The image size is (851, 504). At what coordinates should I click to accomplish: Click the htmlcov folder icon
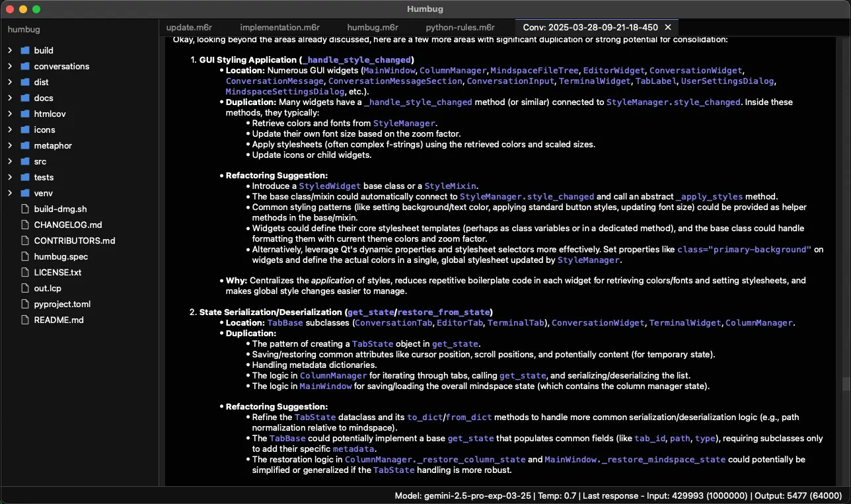point(25,114)
